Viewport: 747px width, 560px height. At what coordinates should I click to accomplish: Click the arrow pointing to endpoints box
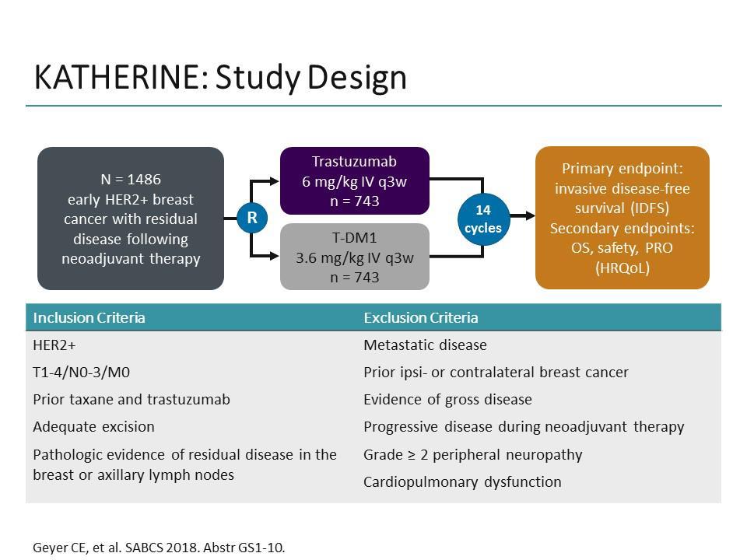click(522, 216)
